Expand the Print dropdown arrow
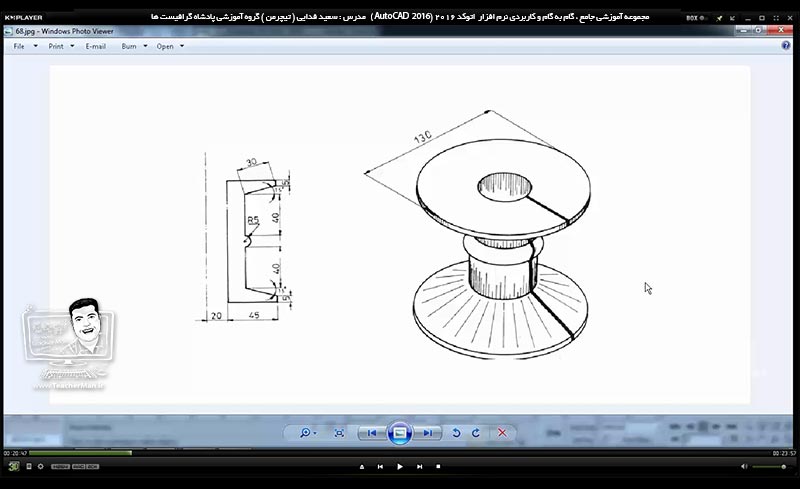Viewport: 800px width, 489px height. 72,46
